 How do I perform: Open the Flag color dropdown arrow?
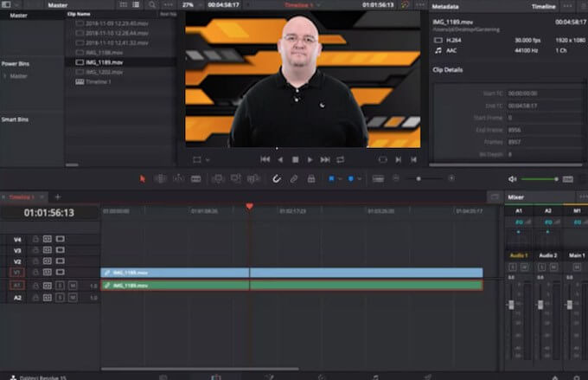[340, 179]
